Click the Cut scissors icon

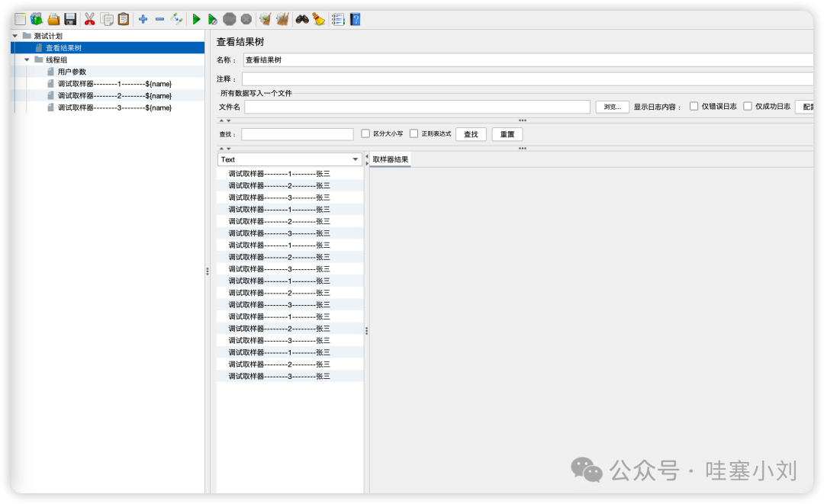[90, 19]
